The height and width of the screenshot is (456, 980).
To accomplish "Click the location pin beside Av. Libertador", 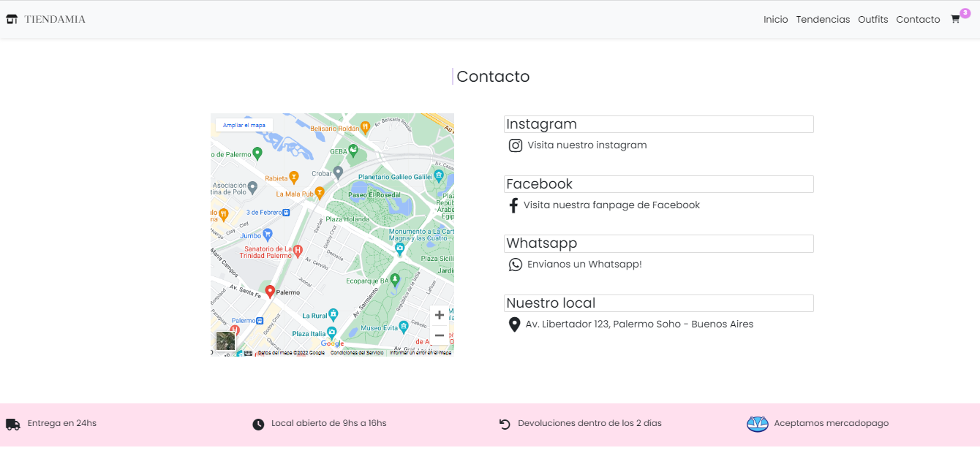I will [514, 324].
